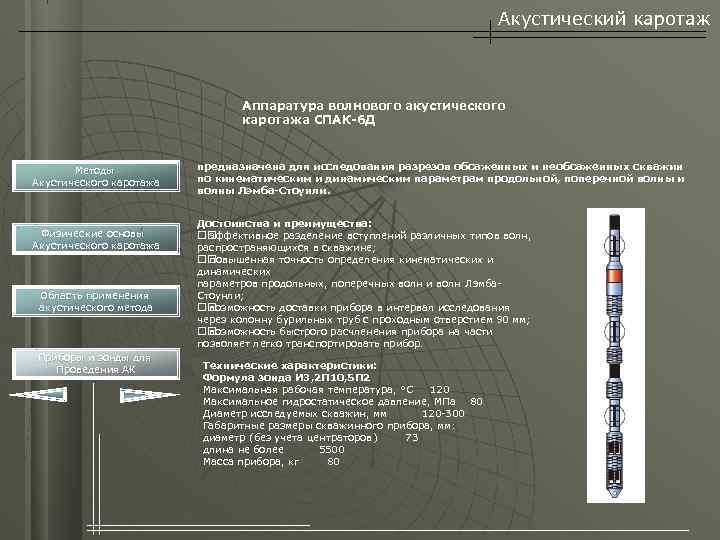Click Габаритные размеры скважинного прибора line
The image size is (720, 540).
pyautogui.click(x=329, y=425)
